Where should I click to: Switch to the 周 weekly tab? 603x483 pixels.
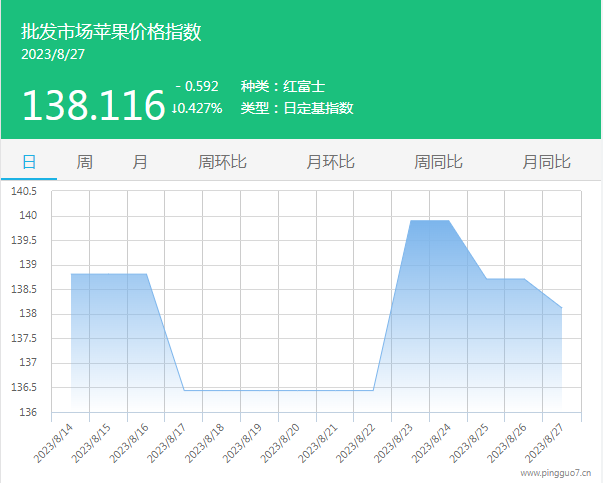tap(85, 161)
